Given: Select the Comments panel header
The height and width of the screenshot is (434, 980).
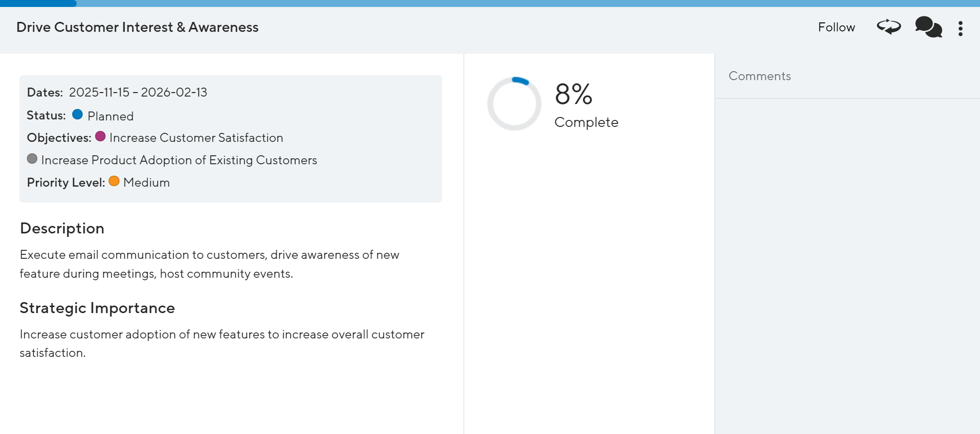Looking at the screenshot, I should pyautogui.click(x=759, y=76).
